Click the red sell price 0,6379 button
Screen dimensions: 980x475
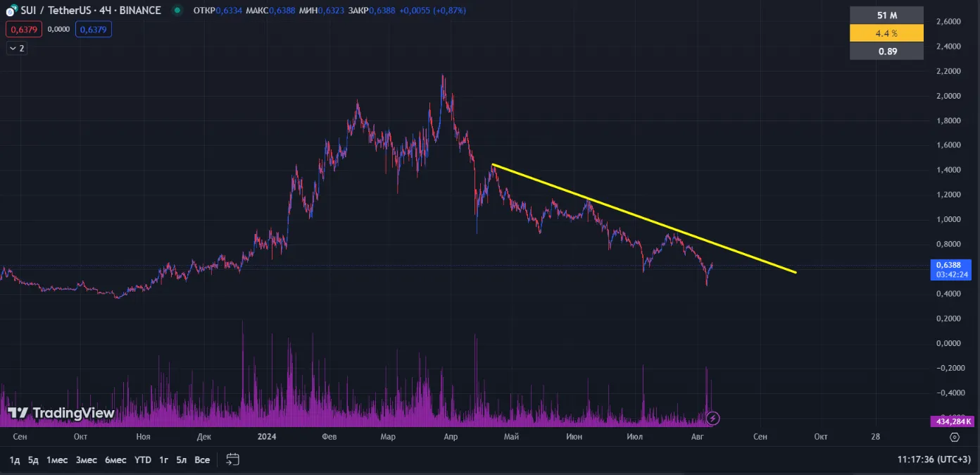[x=25, y=29]
